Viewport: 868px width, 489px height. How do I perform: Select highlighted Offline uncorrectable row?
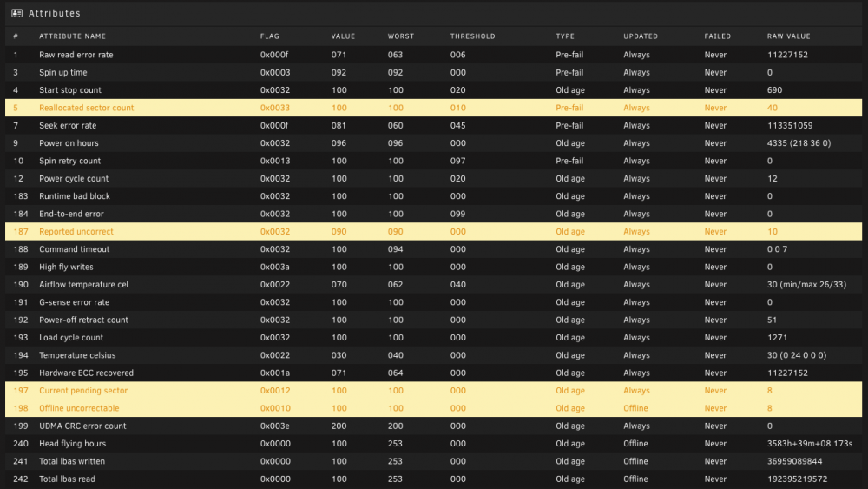[x=433, y=408]
